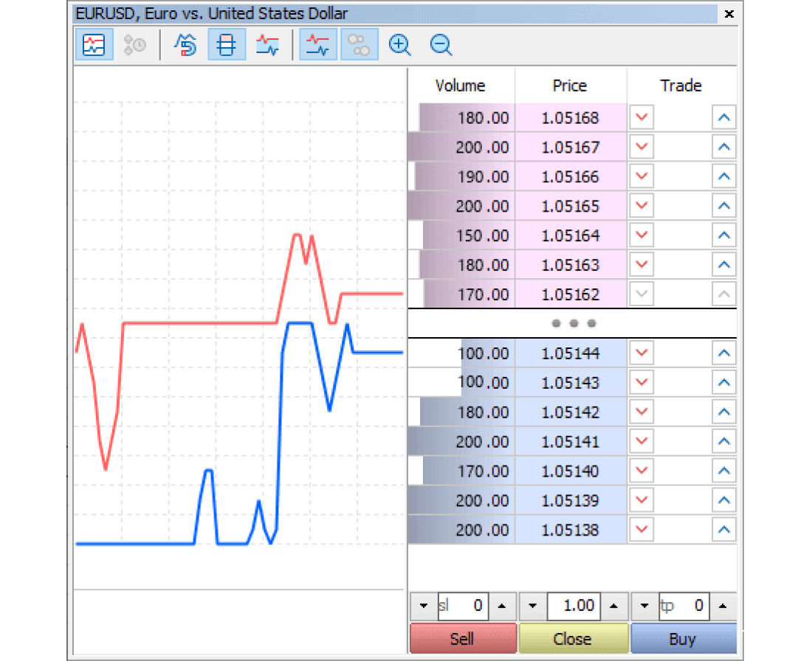Expand the collapsed spread rows via the dots
812x661 pixels.
(x=572, y=323)
